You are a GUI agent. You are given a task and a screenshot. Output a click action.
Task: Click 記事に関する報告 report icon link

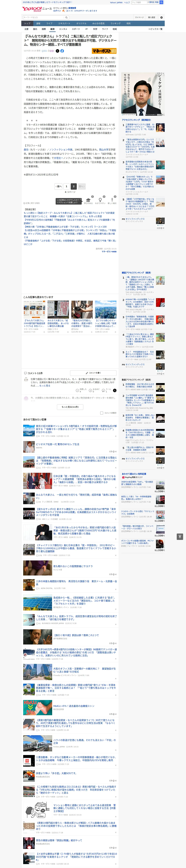[32, 203]
